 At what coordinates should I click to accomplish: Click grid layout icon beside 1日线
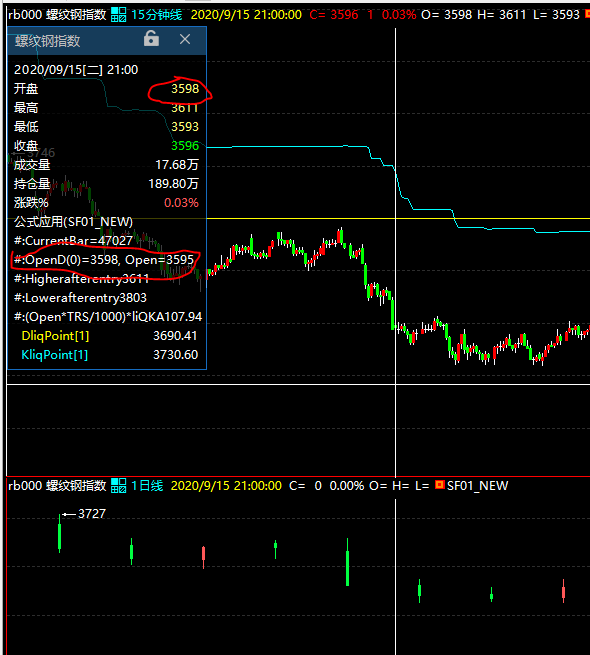(x=118, y=486)
